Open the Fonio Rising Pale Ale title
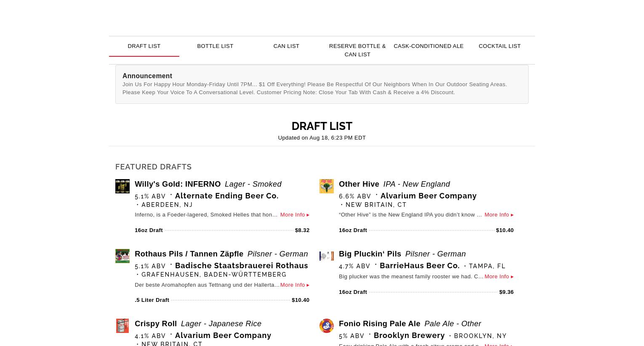 point(380,324)
